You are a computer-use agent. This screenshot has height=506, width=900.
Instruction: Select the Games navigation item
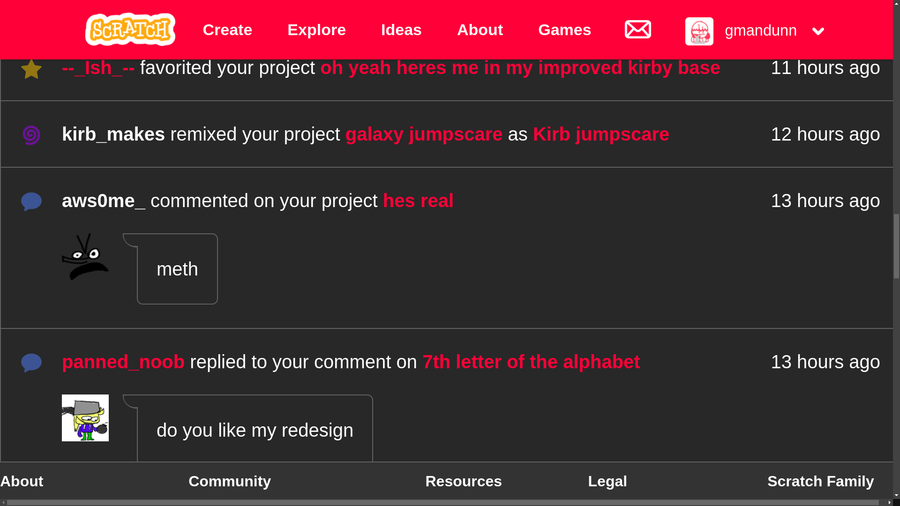click(564, 30)
